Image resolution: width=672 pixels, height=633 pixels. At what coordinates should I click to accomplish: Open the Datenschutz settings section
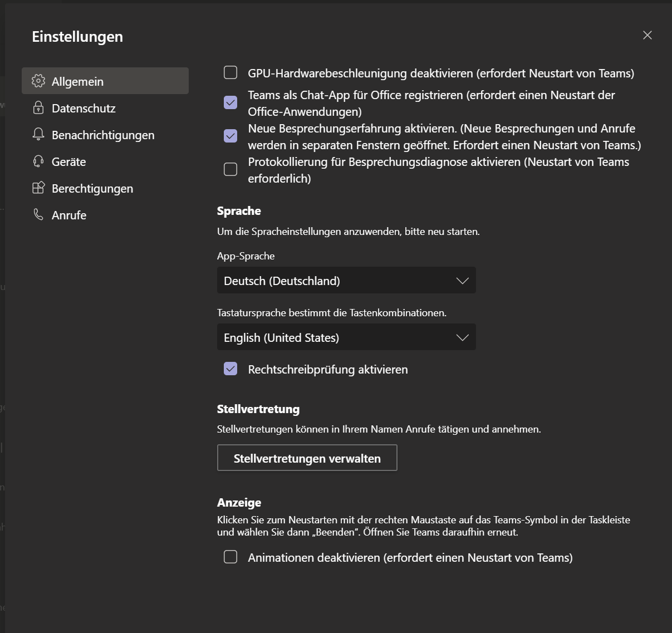coord(105,108)
